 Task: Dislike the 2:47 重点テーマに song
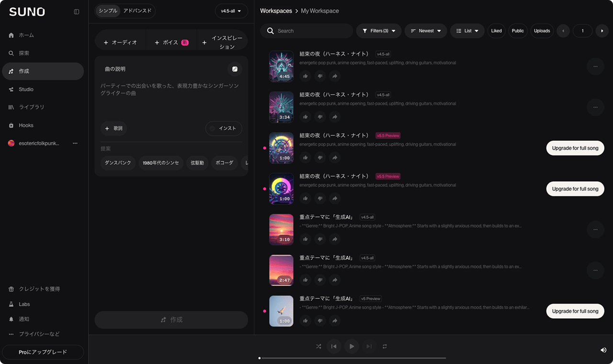(x=320, y=280)
